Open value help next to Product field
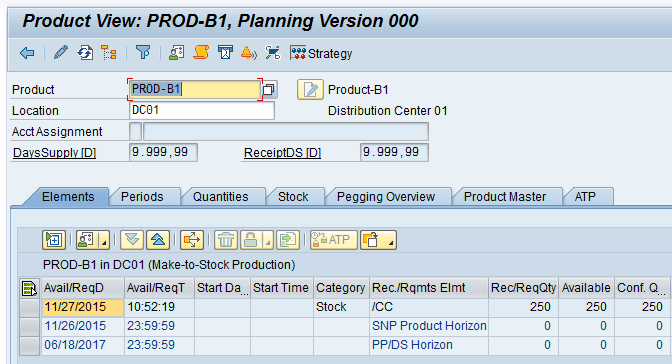Viewport: 672px width, 364px height. [x=269, y=90]
